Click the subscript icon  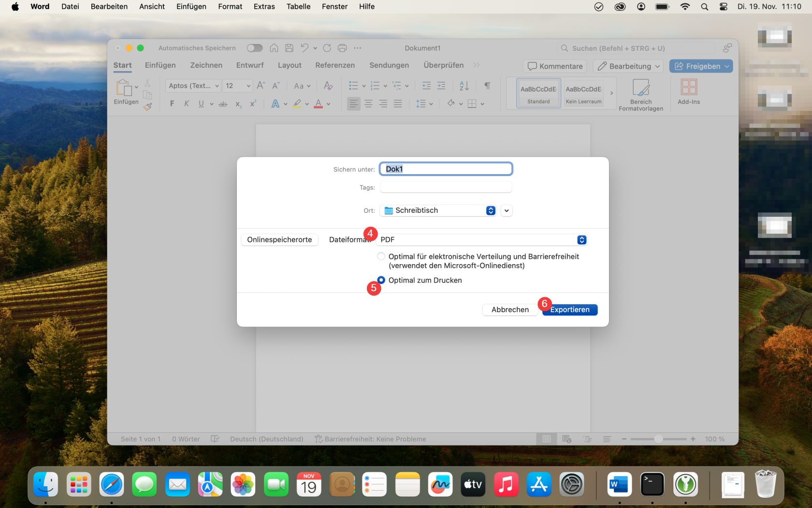(238, 104)
